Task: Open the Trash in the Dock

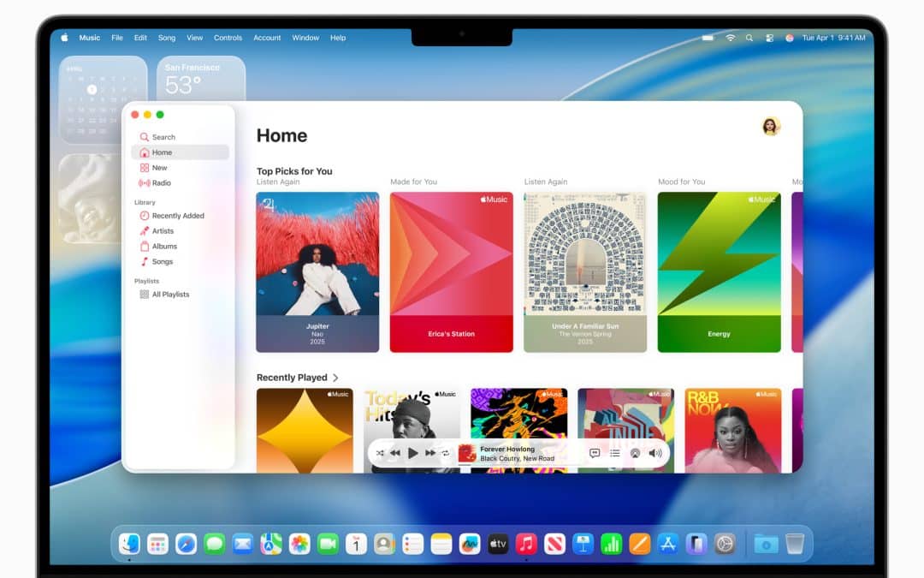Action: click(x=794, y=543)
